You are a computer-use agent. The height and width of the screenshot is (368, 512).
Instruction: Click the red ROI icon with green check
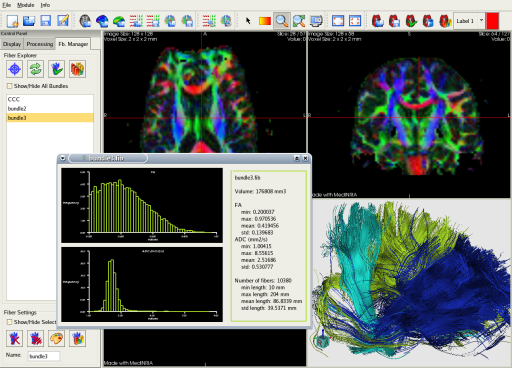tap(411, 21)
